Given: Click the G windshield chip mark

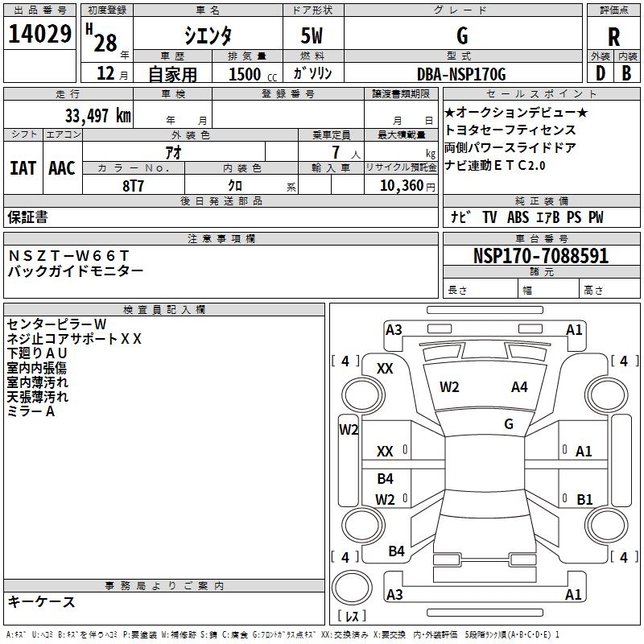Looking at the screenshot, I should point(509,424).
